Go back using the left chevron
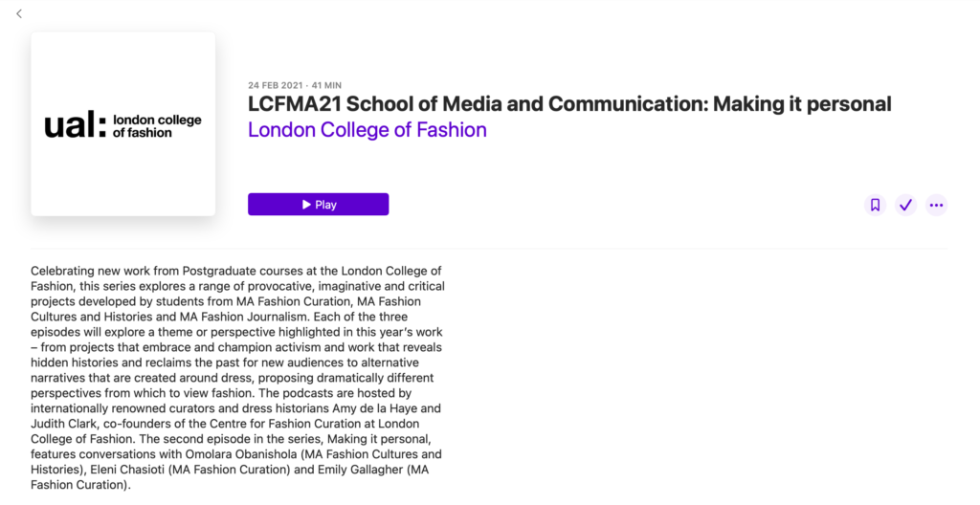 click(x=19, y=13)
